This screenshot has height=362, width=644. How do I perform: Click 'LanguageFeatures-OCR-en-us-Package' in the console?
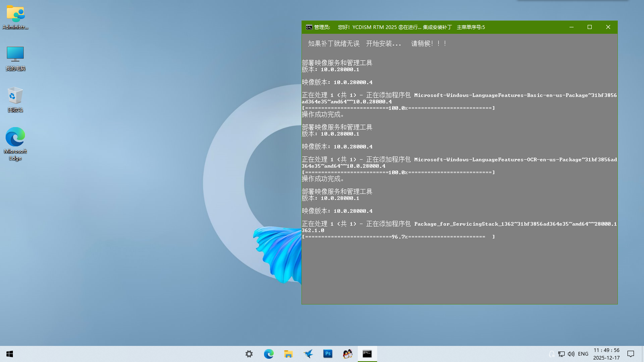[x=527, y=160]
